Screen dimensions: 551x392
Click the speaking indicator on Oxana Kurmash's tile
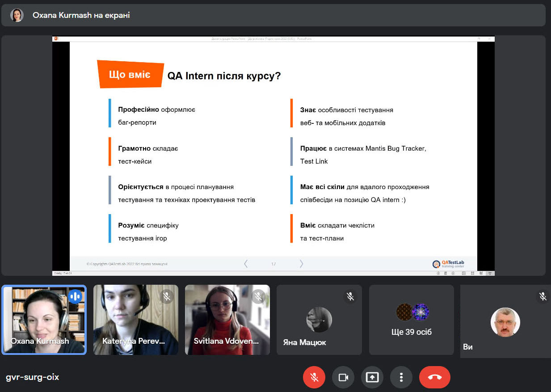tap(75, 296)
